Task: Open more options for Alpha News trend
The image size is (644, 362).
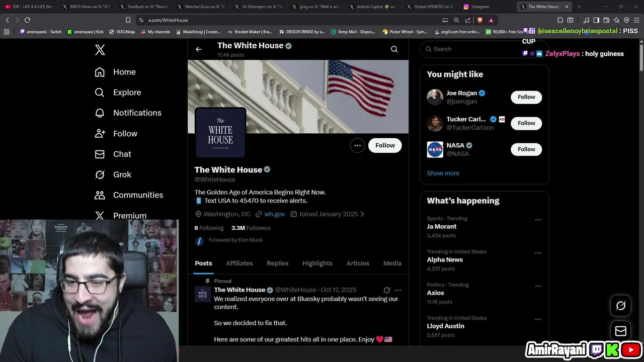Action: click(538, 253)
